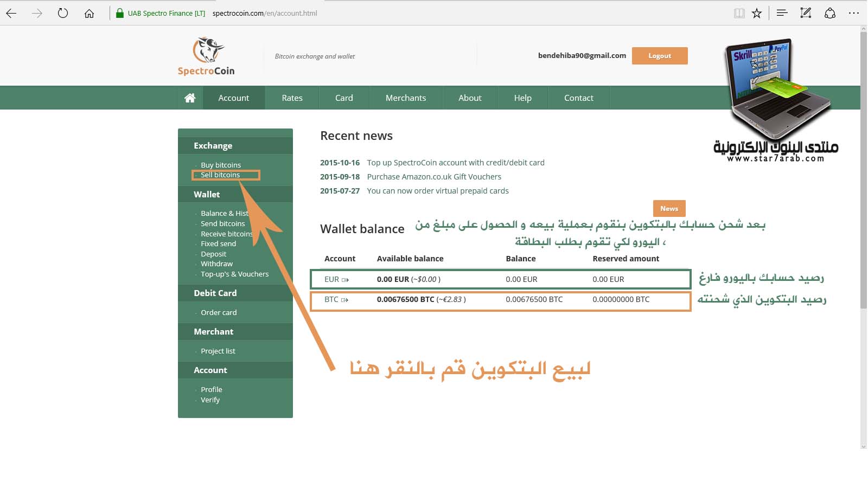868x488 pixels.
Task: Open Balance & History wallet link
Action: click(x=225, y=213)
